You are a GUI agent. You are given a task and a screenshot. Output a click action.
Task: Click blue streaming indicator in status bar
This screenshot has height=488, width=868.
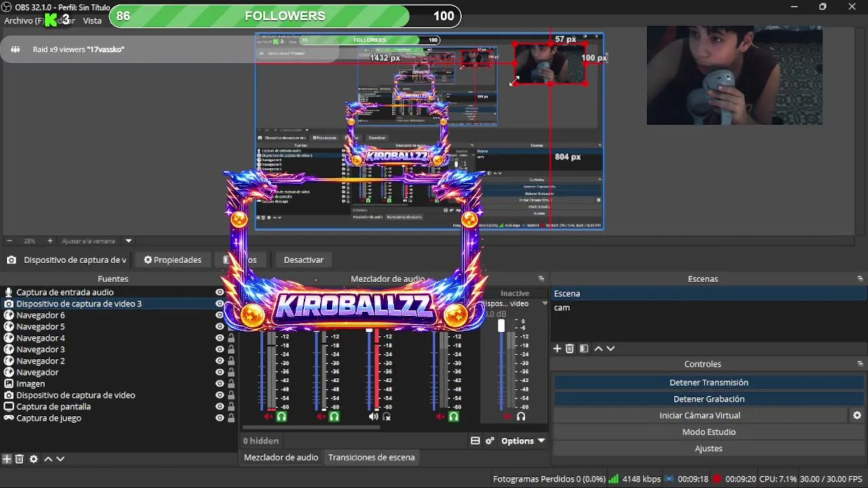click(x=669, y=479)
